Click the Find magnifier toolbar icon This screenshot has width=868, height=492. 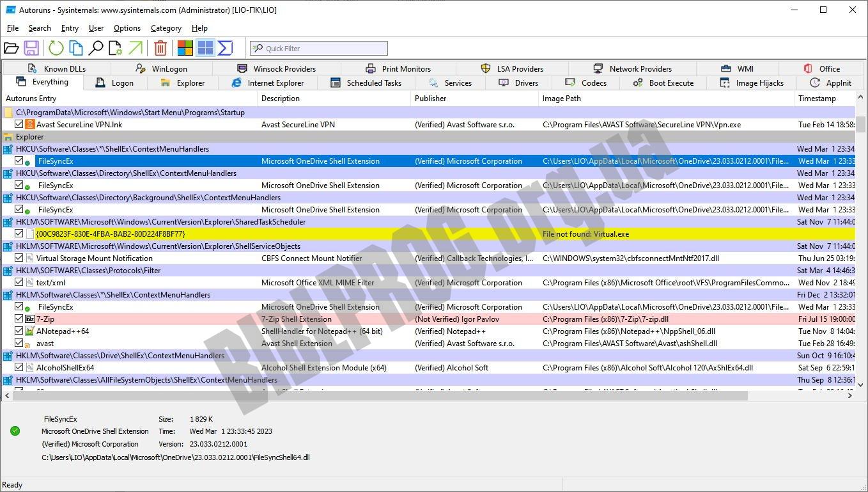tap(96, 48)
